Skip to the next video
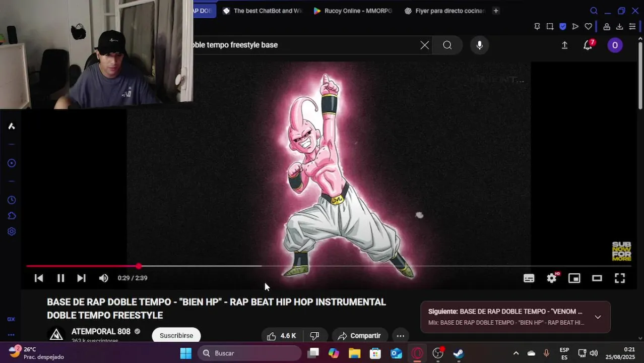The height and width of the screenshot is (363, 644). tap(81, 278)
